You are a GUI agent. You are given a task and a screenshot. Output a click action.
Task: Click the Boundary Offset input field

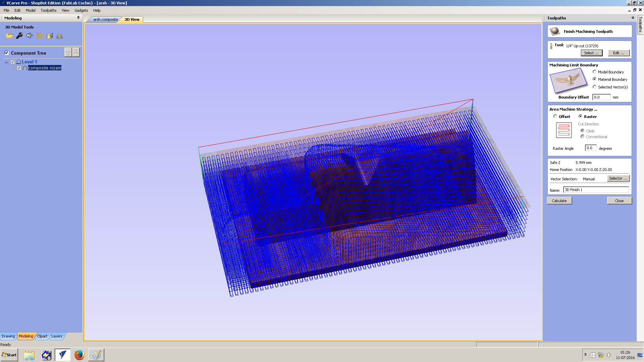(x=601, y=97)
